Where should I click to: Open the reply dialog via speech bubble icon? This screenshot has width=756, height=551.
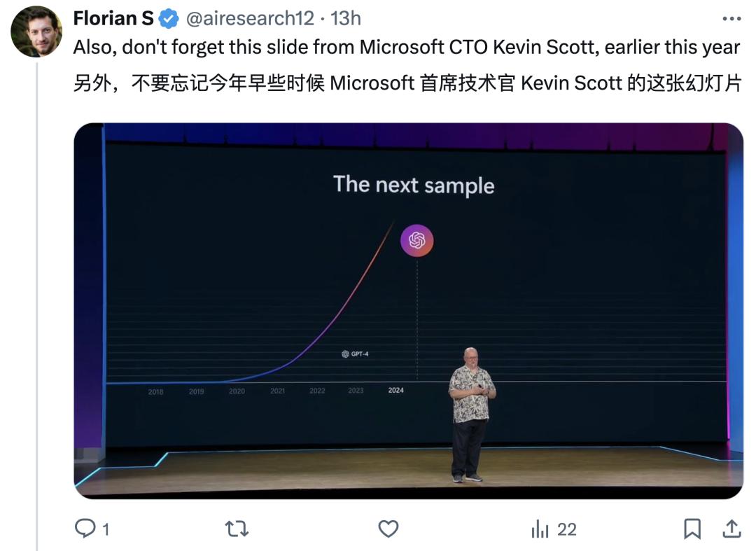(x=85, y=530)
